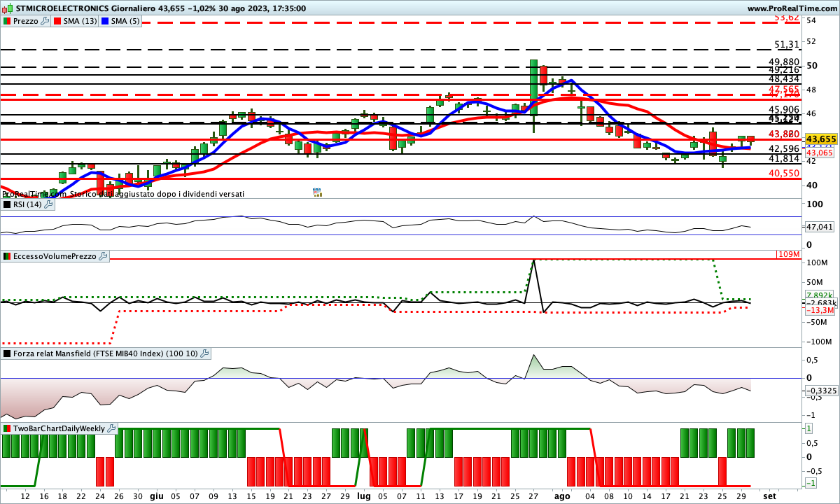Click the EccessoVolumePrezzo color swatch
The image size is (840, 504).
[x=8, y=257]
